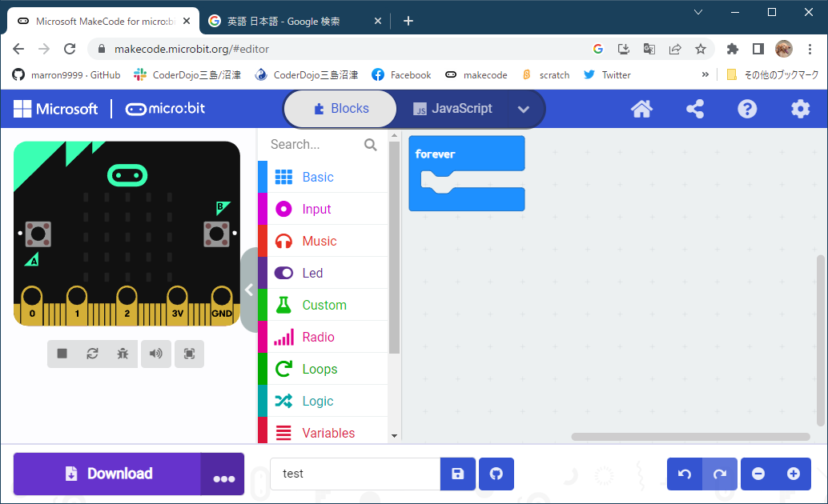The width and height of the screenshot is (828, 504).
Task: Open MakeCode settings gear
Action: (800, 108)
